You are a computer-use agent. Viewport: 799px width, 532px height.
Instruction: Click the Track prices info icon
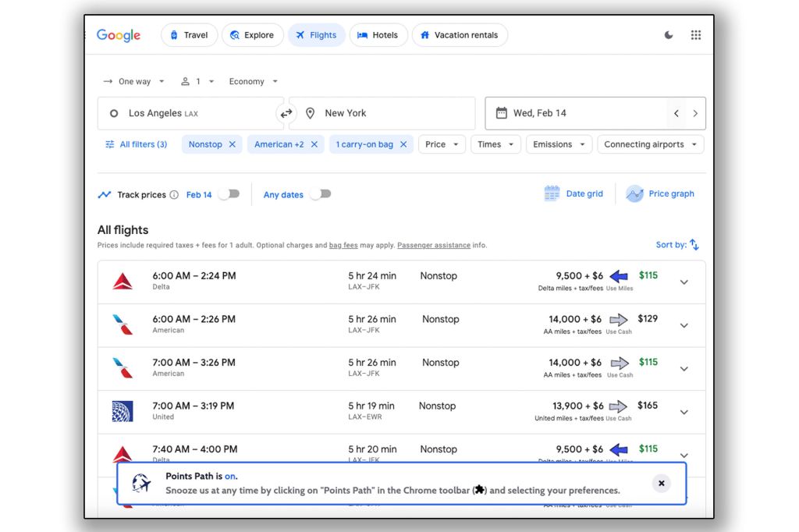pyautogui.click(x=174, y=195)
